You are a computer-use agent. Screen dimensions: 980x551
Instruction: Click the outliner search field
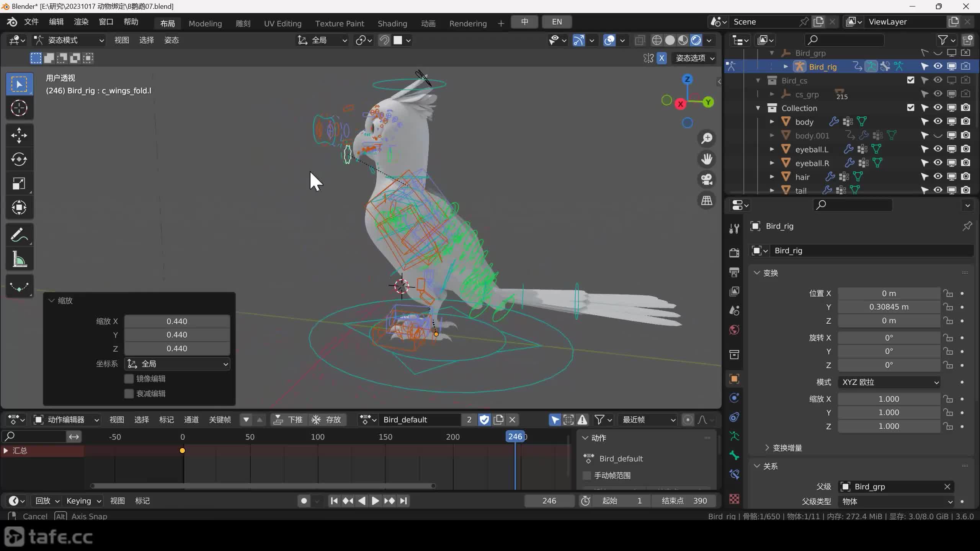844,40
